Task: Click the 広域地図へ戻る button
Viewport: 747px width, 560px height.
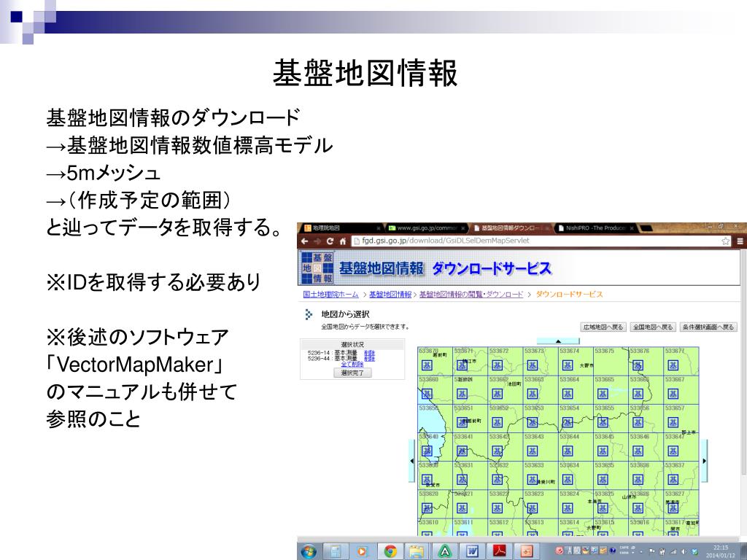Action: tap(603, 327)
